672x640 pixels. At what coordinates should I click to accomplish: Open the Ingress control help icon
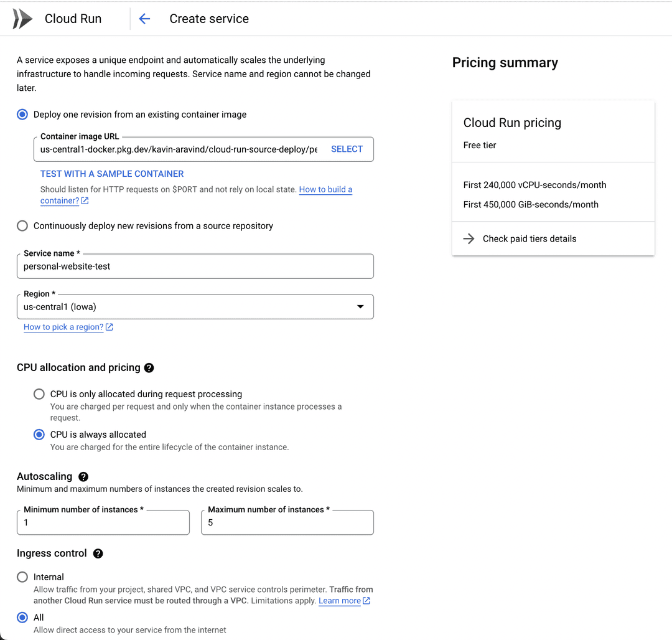(98, 553)
